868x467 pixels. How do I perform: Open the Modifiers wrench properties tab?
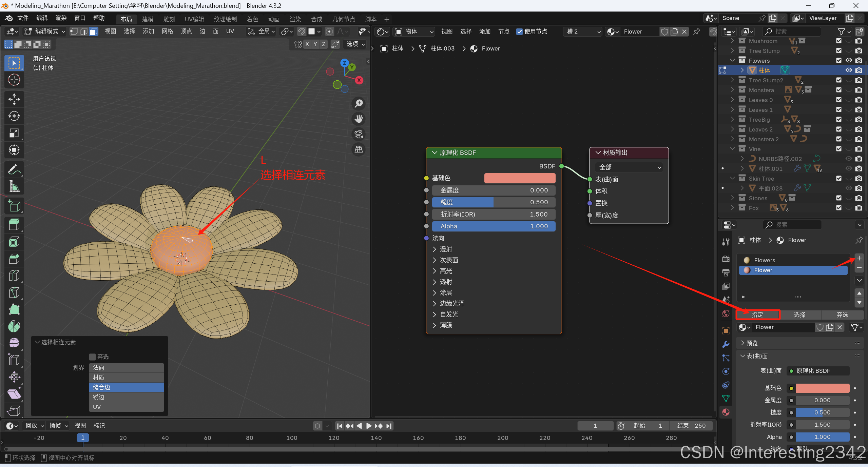[726, 344]
